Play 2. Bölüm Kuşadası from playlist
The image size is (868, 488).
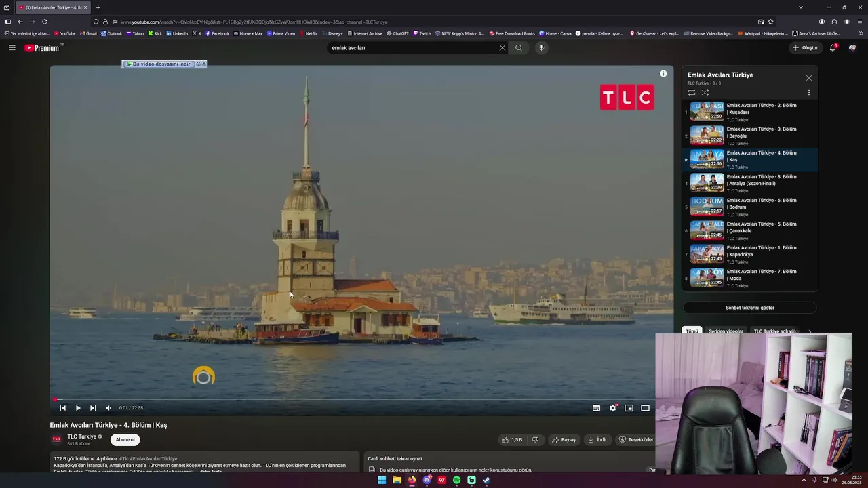point(749,112)
